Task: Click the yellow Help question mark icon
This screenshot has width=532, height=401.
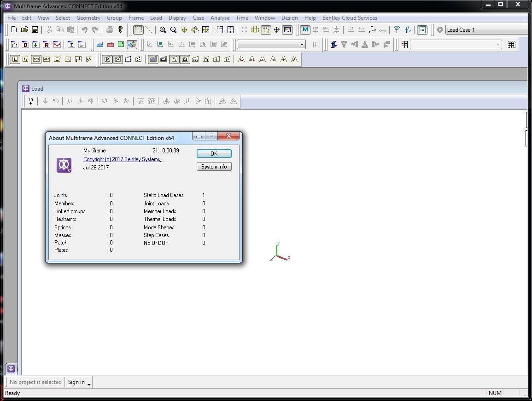Action: click(120, 29)
